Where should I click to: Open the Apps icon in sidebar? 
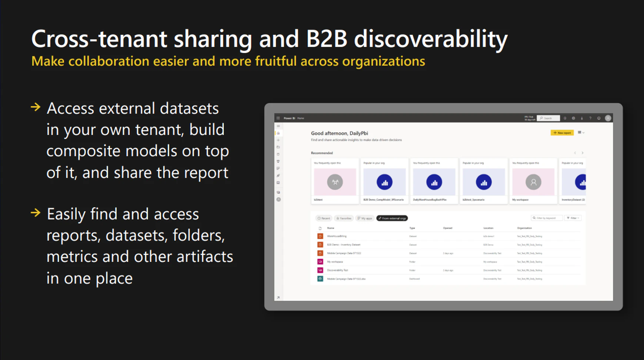click(278, 168)
